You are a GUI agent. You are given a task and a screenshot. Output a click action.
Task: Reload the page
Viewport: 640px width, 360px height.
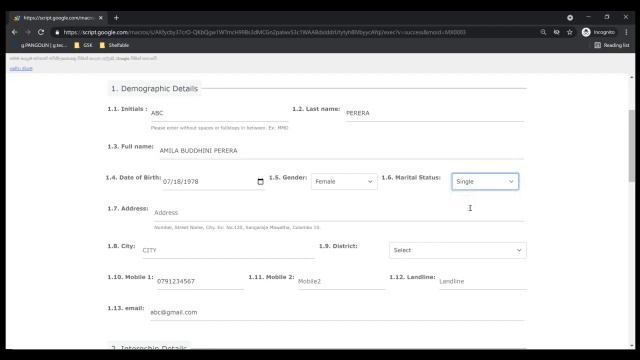(41, 32)
